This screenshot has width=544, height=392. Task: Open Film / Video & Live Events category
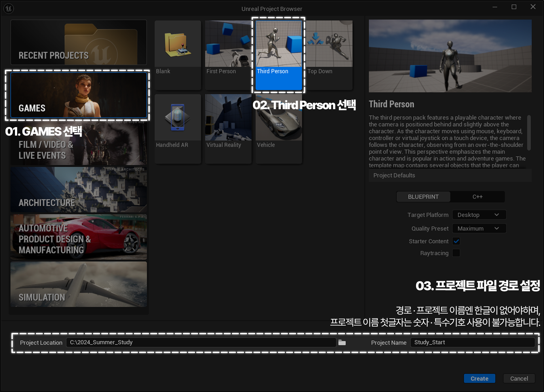[x=79, y=142]
